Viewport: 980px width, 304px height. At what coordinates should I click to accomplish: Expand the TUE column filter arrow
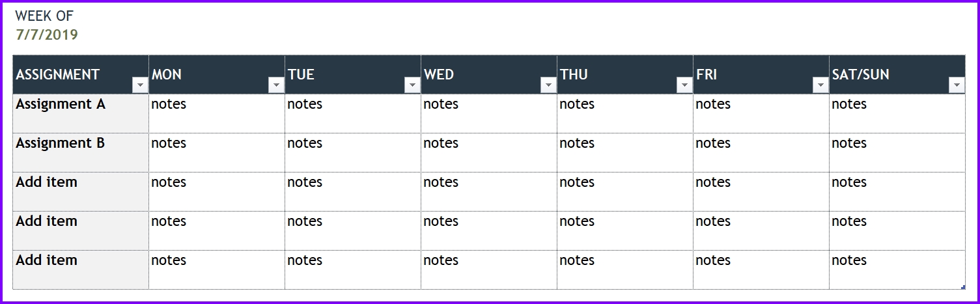pyautogui.click(x=412, y=85)
